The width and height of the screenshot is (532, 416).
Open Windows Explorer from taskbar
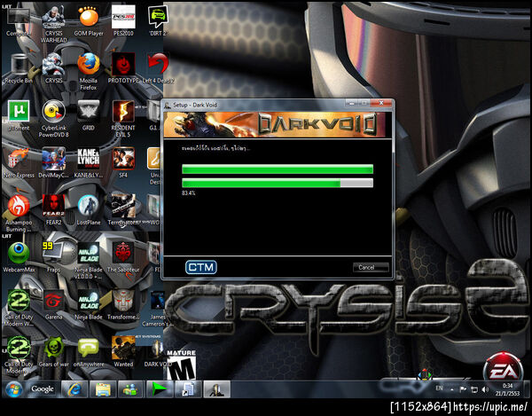tap(103, 389)
